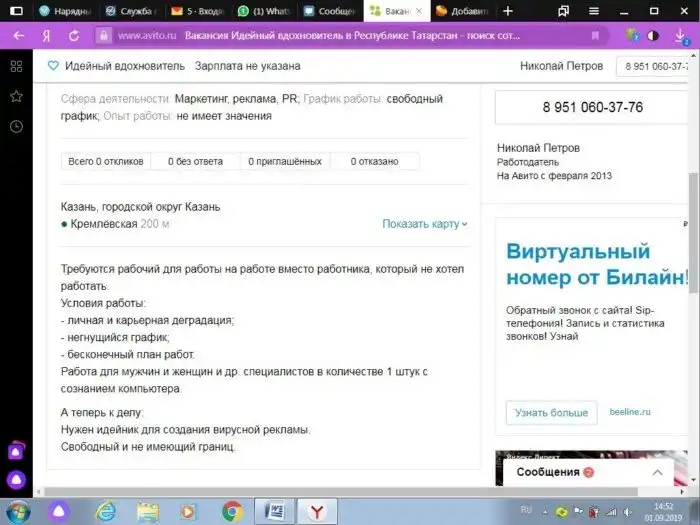This screenshot has width=700, height=525.
Task: Open the tableau grid icon in the sidebar
Action: [x=16, y=66]
